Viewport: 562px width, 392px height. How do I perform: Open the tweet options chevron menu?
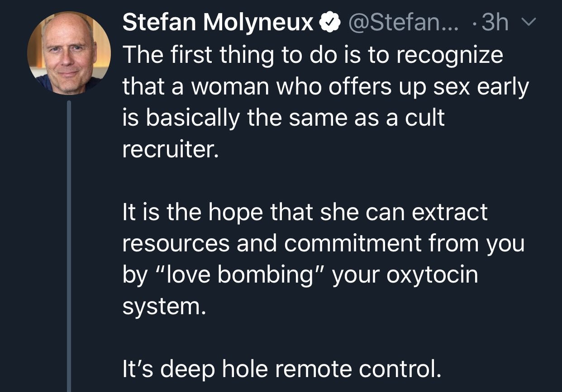[529, 22]
